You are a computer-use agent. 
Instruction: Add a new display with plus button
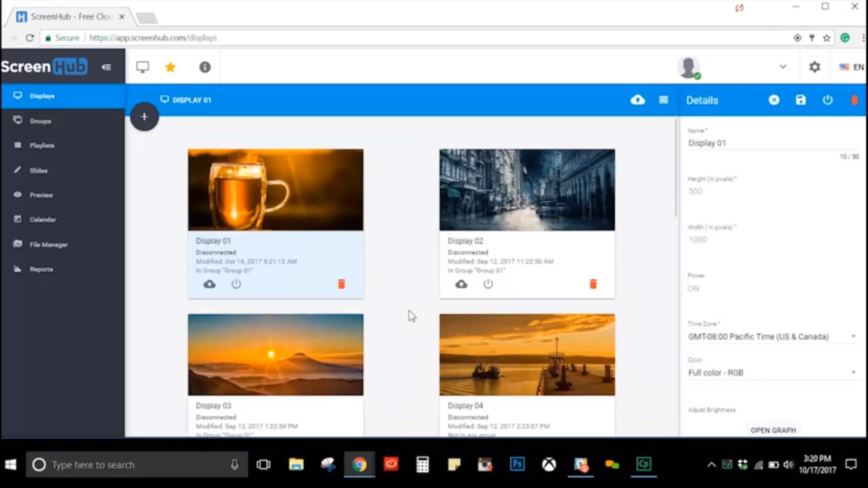click(144, 117)
